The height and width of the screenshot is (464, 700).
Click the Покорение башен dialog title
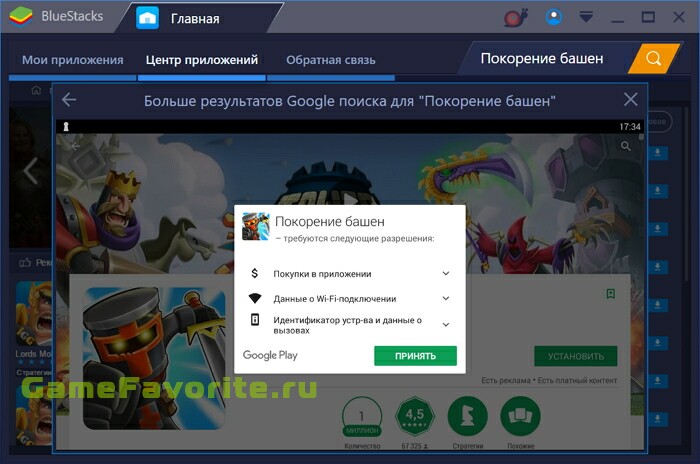[330, 222]
